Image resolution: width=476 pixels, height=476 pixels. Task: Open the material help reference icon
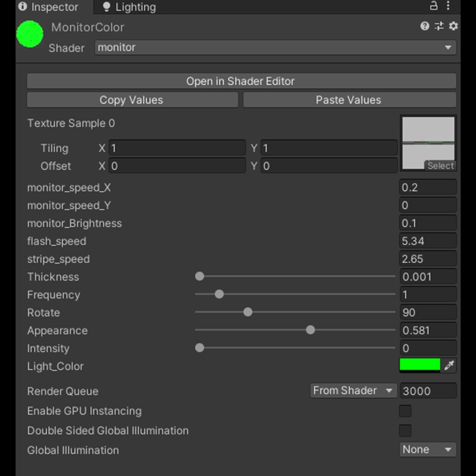424,26
